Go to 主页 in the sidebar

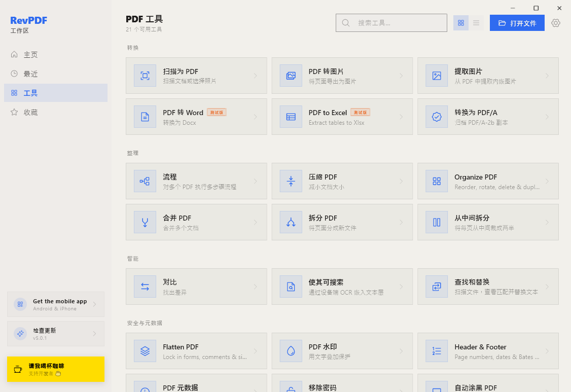(56, 55)
